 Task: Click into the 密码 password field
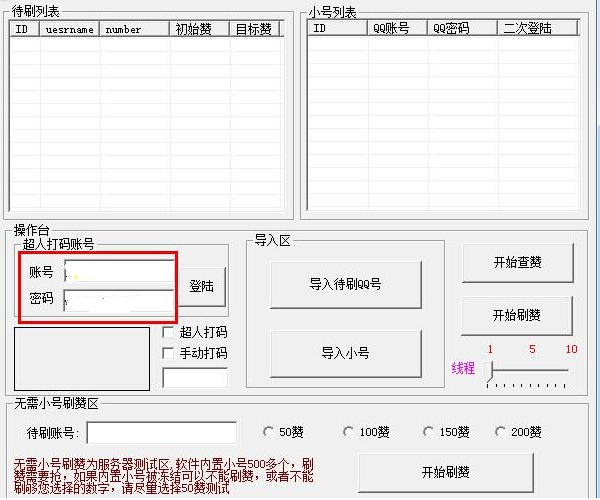point(118,299)
